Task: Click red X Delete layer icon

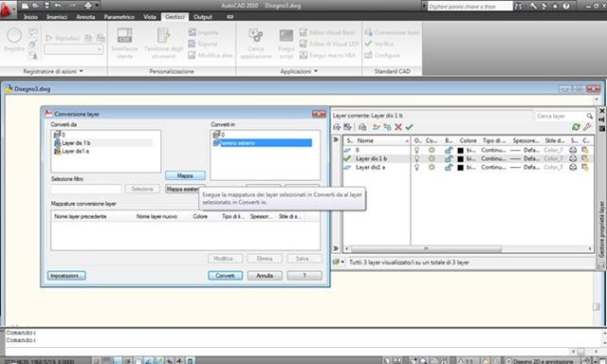Action: [x=398, y=127]
